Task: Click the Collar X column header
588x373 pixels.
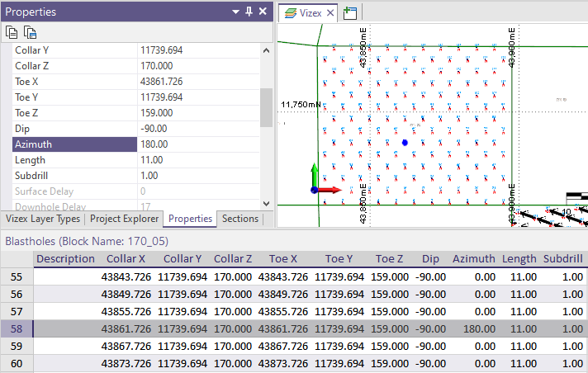Action: coord(126,259)
